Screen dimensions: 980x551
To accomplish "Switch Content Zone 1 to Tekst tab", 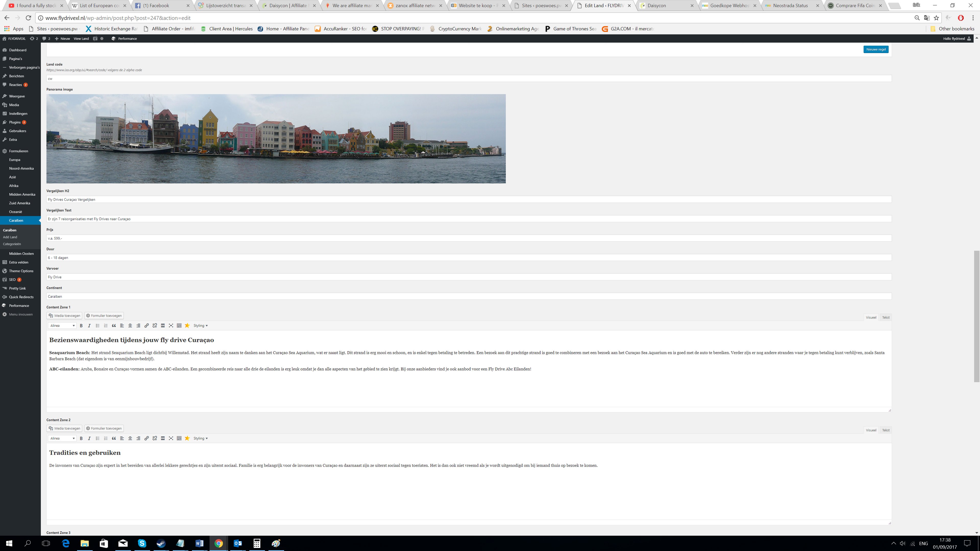I will 886,317.
